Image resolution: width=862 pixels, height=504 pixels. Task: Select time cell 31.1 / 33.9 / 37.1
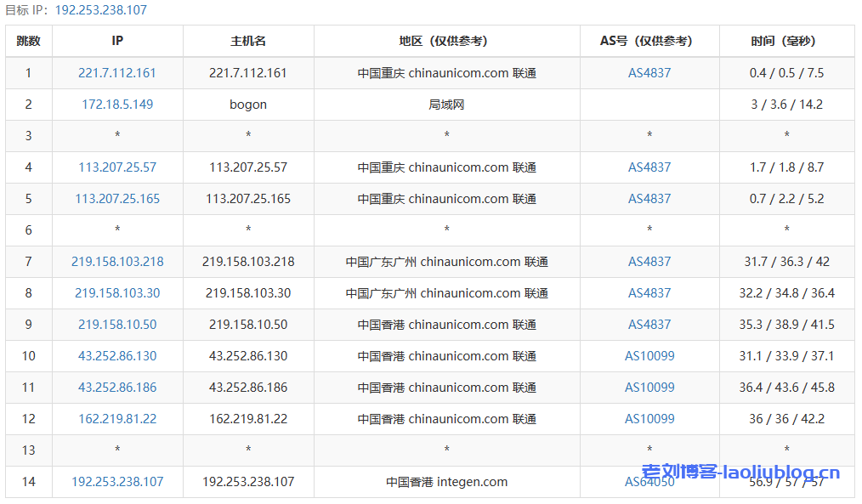tap(786, 355)
